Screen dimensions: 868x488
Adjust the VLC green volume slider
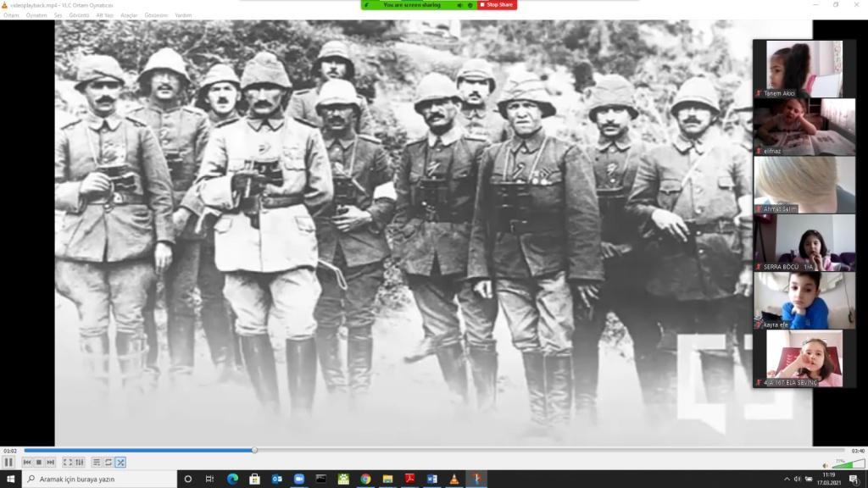(848, 463)
